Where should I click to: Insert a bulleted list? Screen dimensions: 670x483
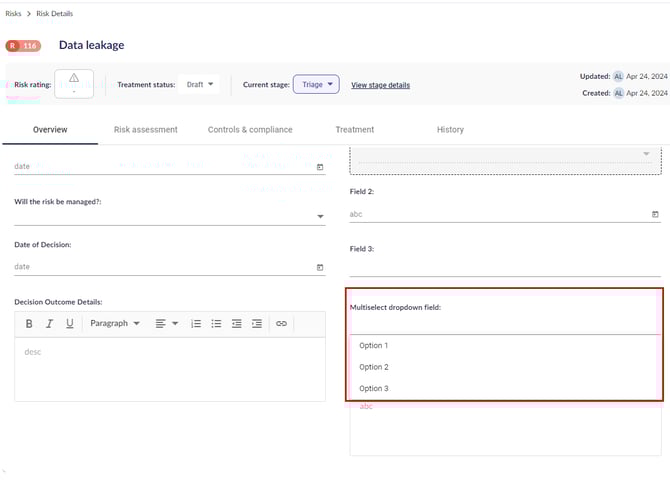(216, 324)
